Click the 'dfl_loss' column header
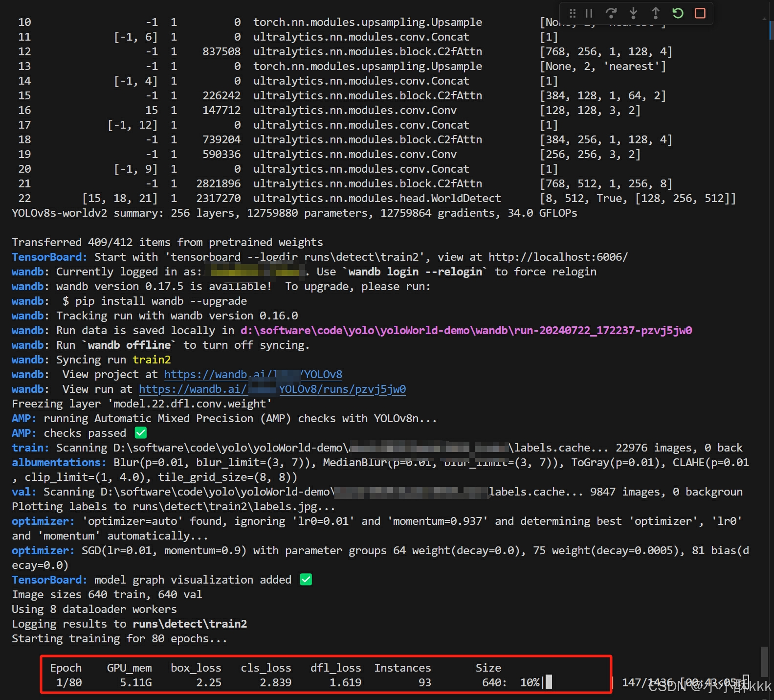774x700 pixels. (x=336, y=668)
